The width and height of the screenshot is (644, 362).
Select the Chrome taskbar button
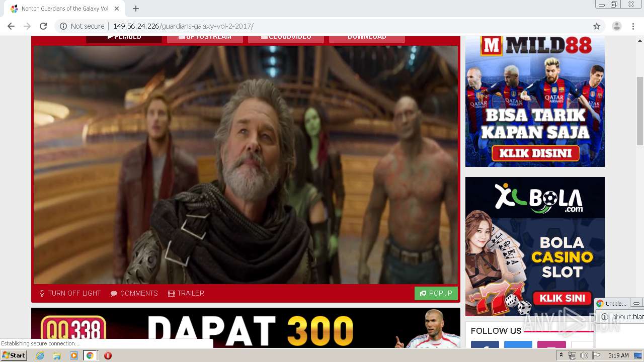click(90, 355)
